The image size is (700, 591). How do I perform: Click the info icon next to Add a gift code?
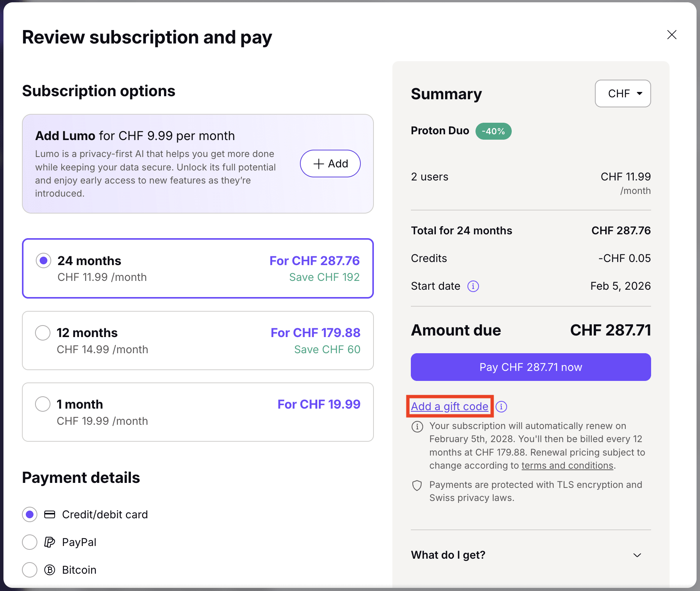point(501,406)
